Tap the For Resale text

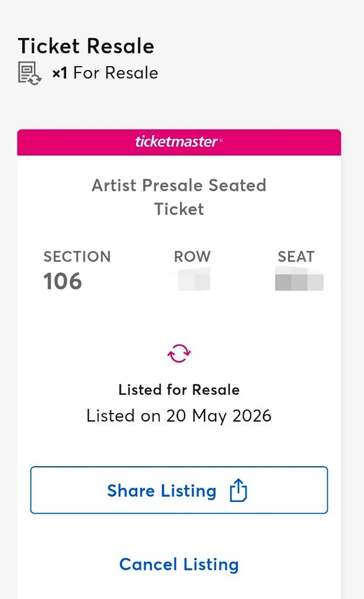point(116,73)
